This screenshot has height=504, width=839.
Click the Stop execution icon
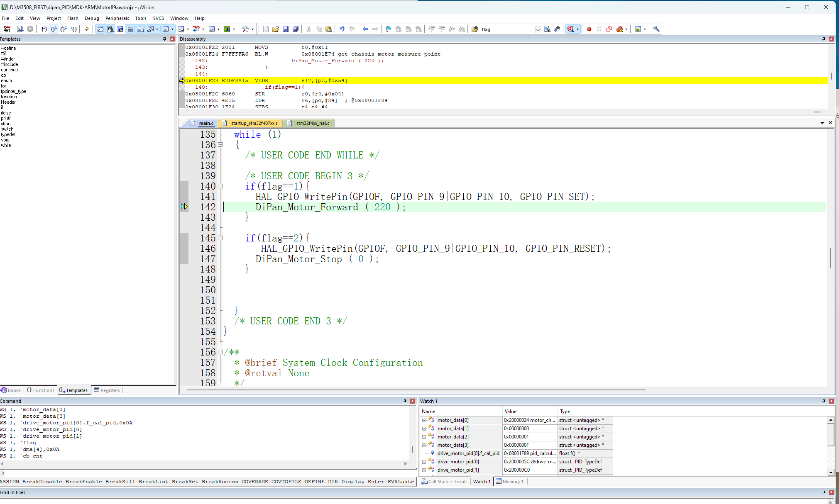tap(30, 29)
